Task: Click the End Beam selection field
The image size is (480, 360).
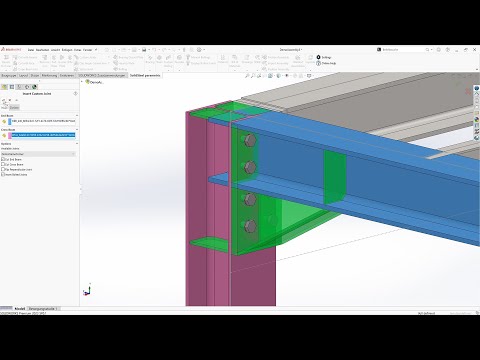Action: click(43, 121)
